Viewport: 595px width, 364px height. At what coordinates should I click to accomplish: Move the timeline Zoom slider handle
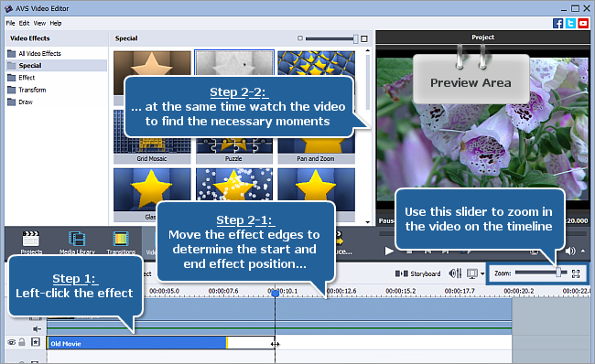(x=558, y=273)
